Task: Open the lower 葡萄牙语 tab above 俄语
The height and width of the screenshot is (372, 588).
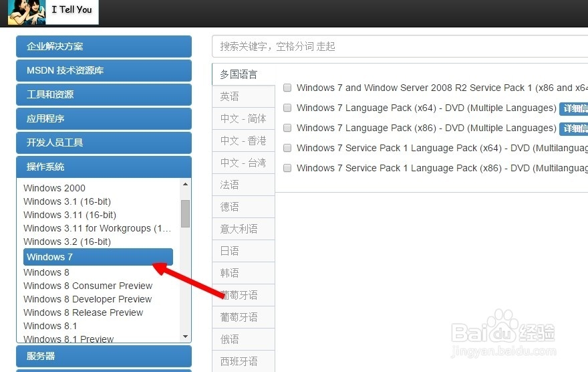Action: pyautogui.click(x=243, y=317)
